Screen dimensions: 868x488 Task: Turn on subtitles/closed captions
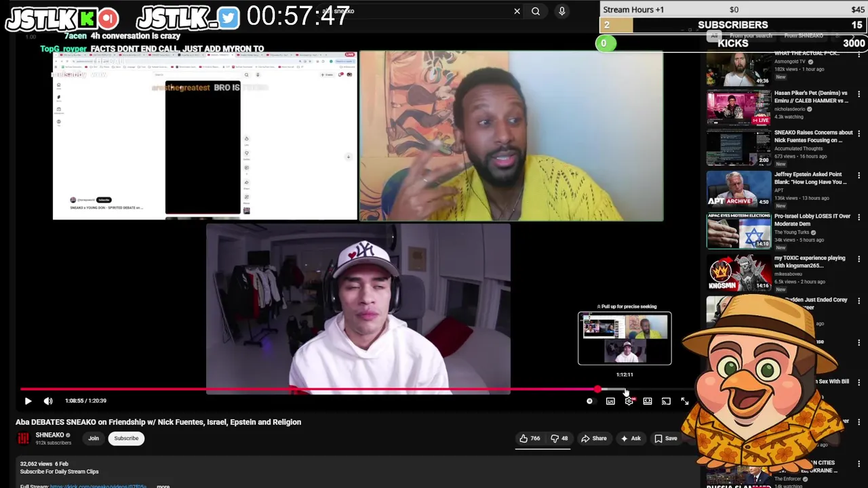(x=610, y=401)
